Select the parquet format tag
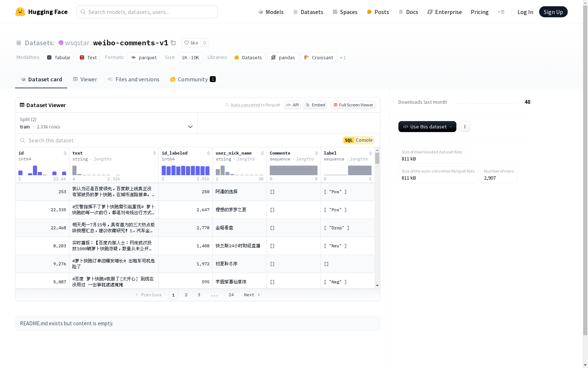 point(144,57)
